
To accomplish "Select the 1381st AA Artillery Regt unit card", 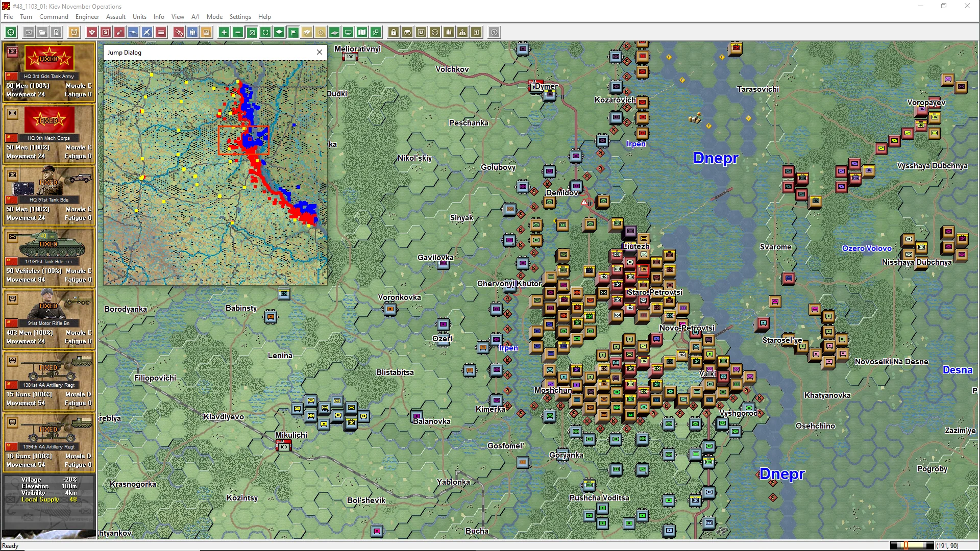I will tap(49, 381).
